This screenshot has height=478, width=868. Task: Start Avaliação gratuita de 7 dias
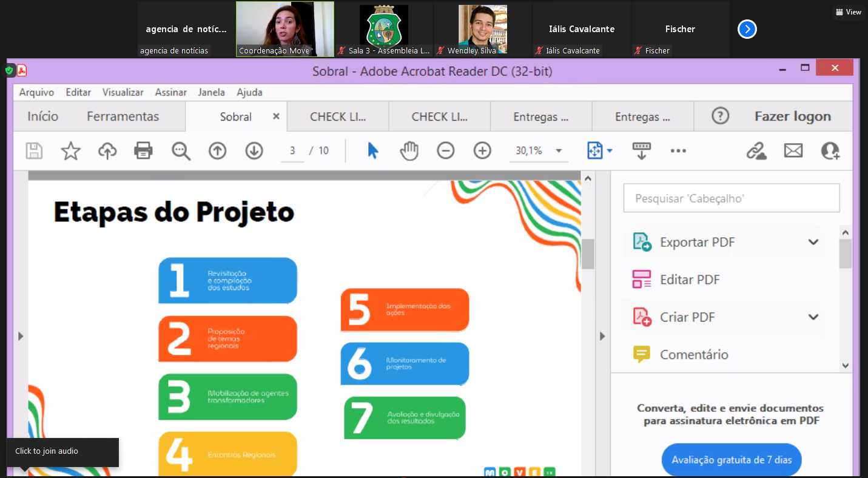click(x=732, y=460)
